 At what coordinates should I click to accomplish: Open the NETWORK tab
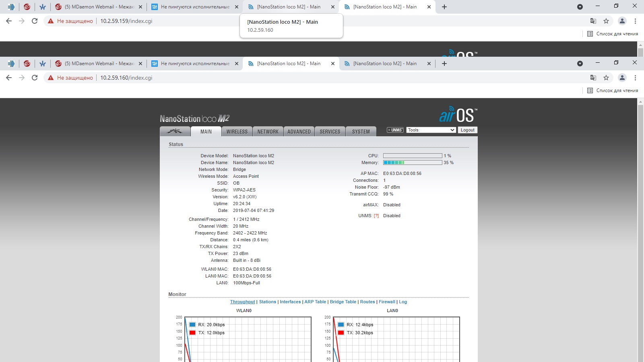coord(268,132)
